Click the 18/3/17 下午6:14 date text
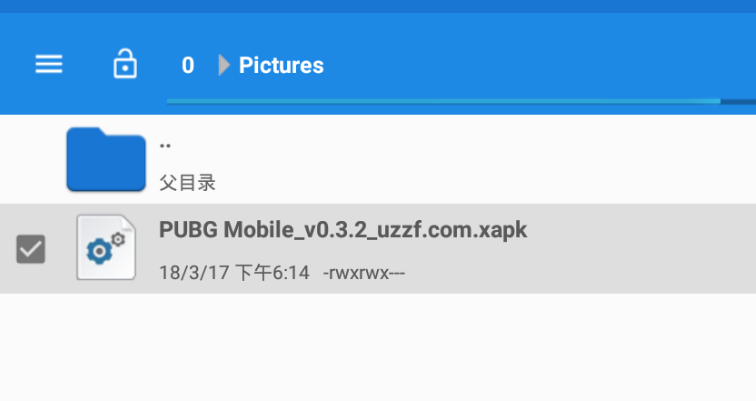The image size is (756, 401). tap(234, 273)
